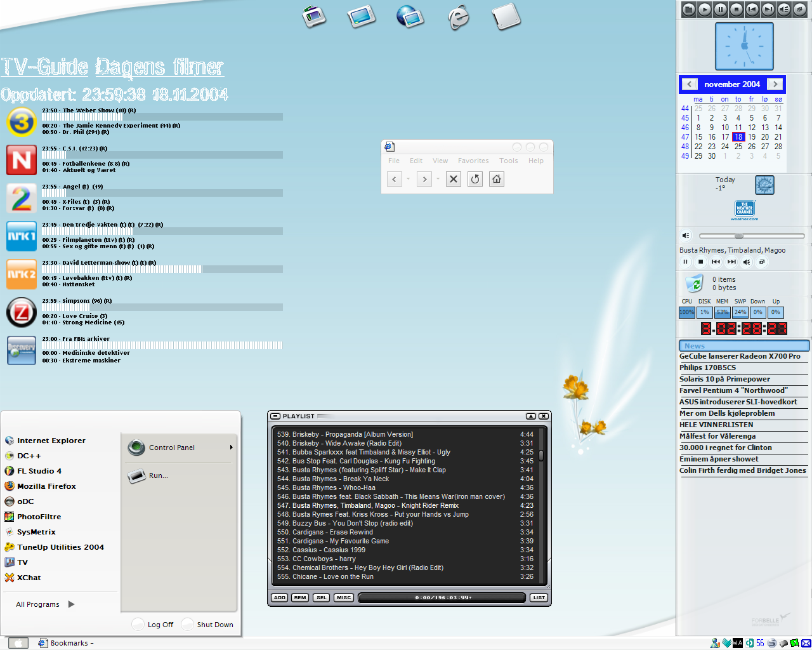Open View menu in browser window
This screenshot has height=650, width=812.
click(440, 161)
